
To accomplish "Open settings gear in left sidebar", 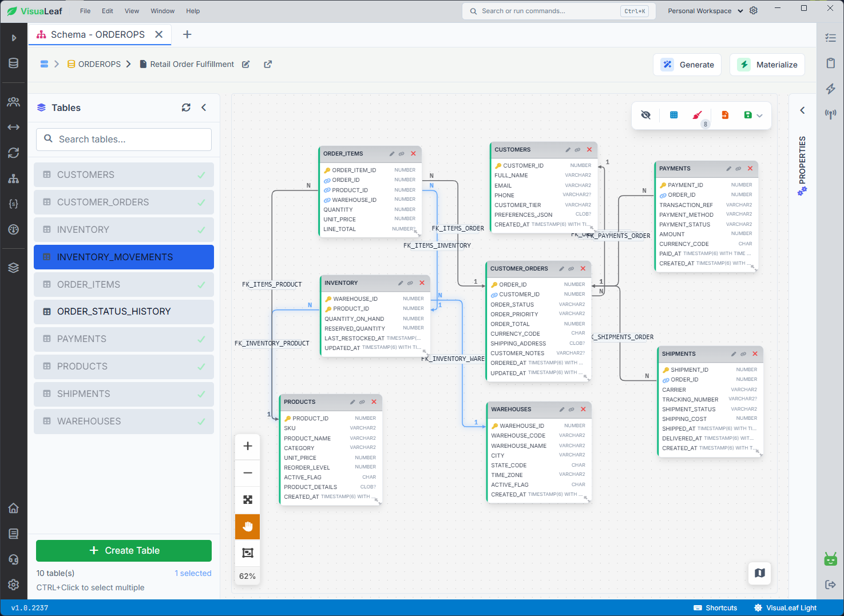I will coord(14,585).
